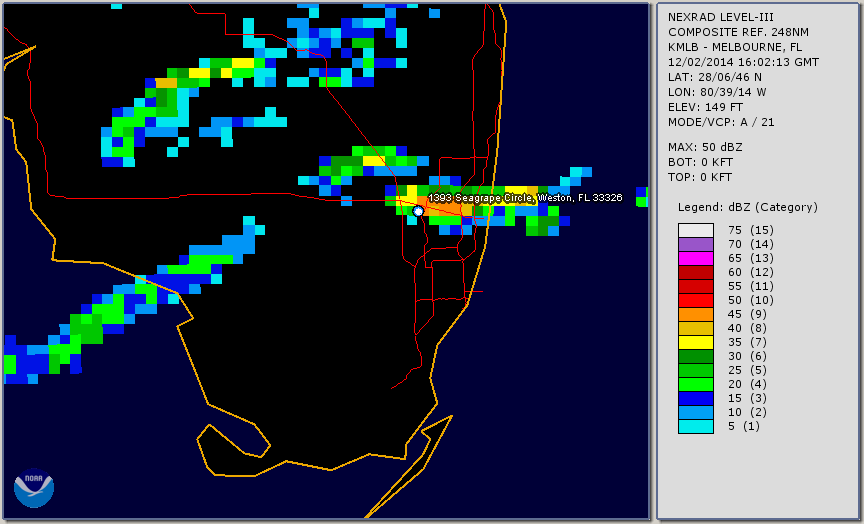This screenshot has width=864, height=524.
Task: Click the MODE/VCP: A / 21 text
Action: tap(721, 122)
